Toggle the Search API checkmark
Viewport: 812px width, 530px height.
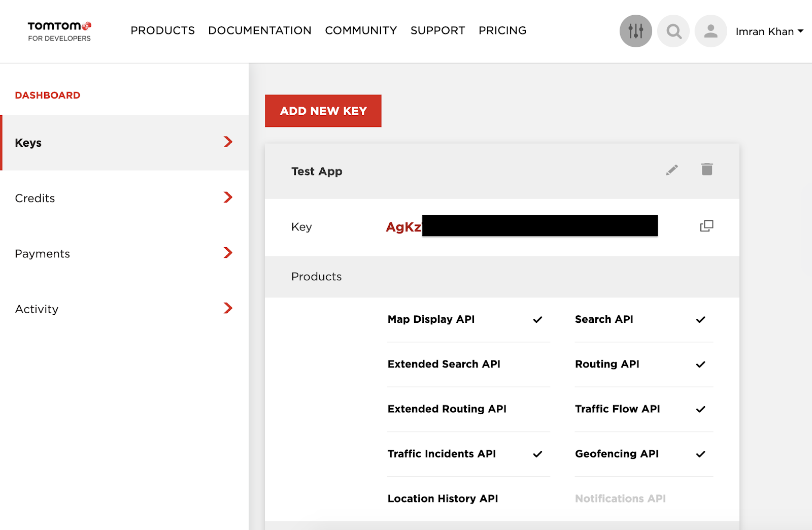pos(700,319)
